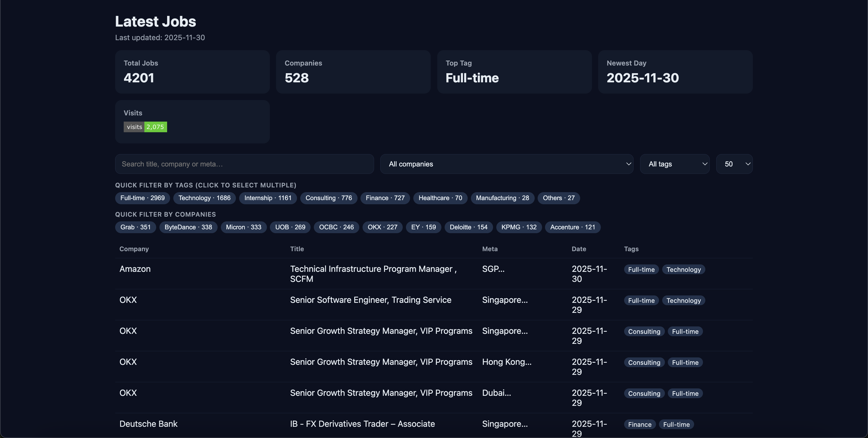
Task: Click the Finance tag on the Deutsche Bank row
Action: (x=639, y=424)
